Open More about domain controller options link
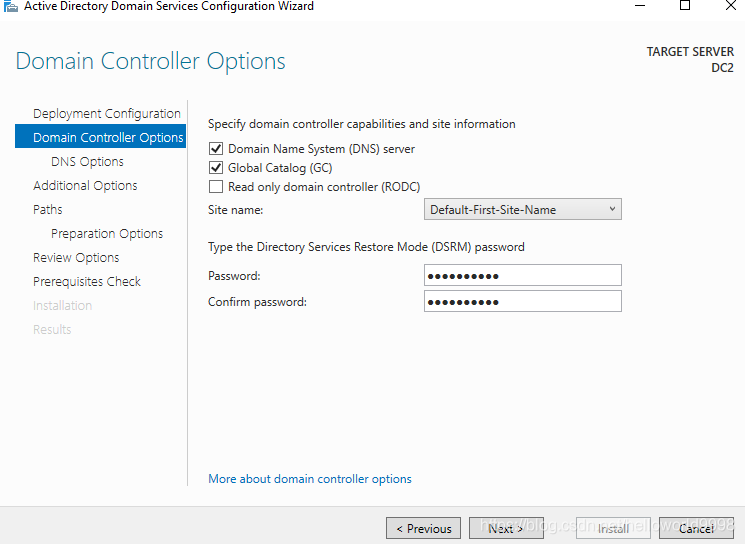 click(310, 479)
